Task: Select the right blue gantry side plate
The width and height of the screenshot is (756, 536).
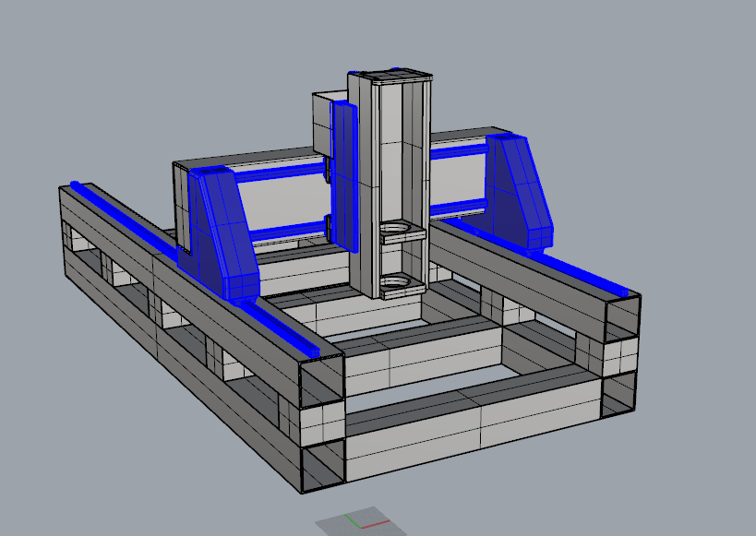Action: [517, 189]
